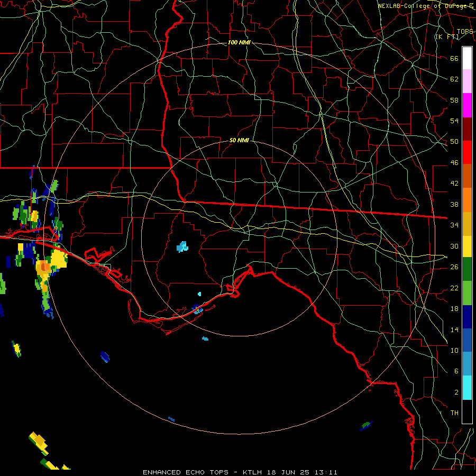Click the dark orange 42 kft legend swatch
The height and width of the screenshot is (476, 476).
tap(467, 176)
